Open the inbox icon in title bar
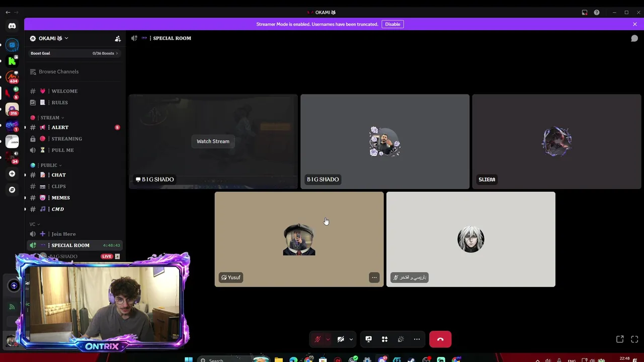644x362 pixels. [x=585, y=12]
